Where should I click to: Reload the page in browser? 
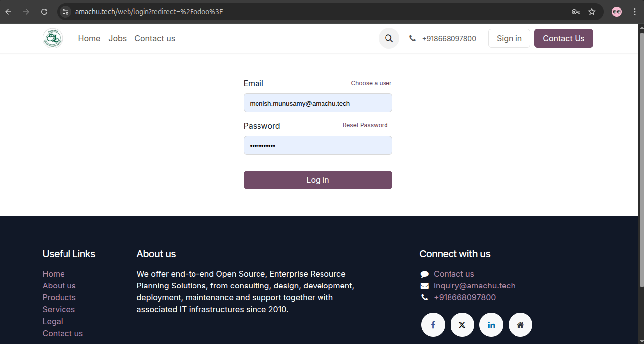click(x=44, y=12)
